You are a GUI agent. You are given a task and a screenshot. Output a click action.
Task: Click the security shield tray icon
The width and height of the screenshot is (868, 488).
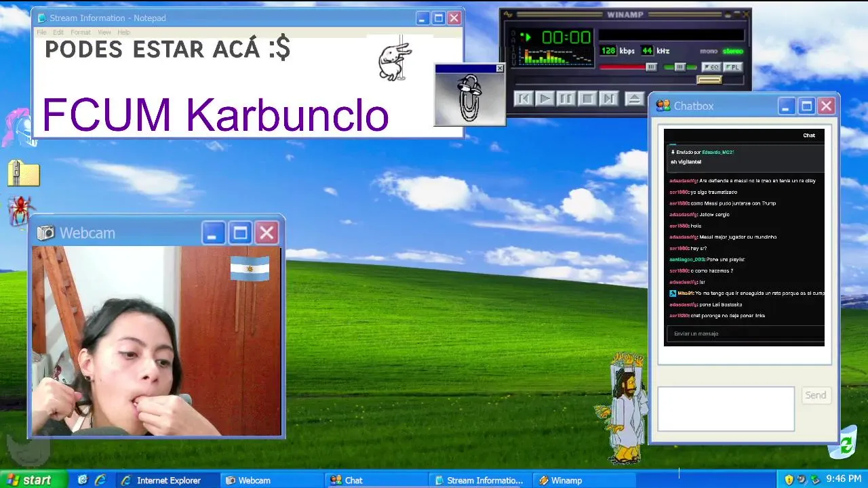[789, 479]
